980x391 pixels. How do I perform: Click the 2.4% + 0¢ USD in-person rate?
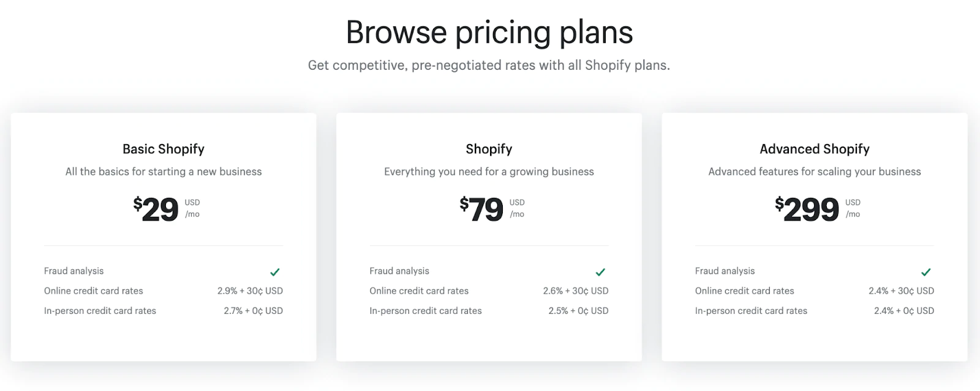(x=904, y=311)
